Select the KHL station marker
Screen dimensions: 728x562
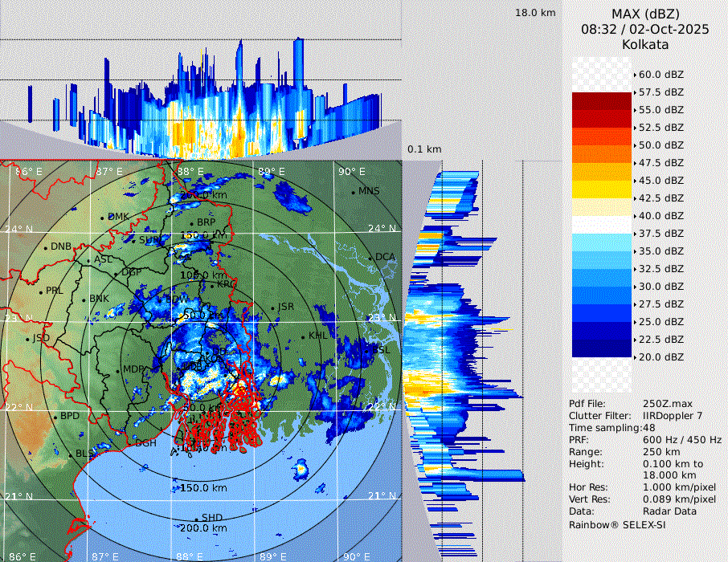[x=304, y=336]
